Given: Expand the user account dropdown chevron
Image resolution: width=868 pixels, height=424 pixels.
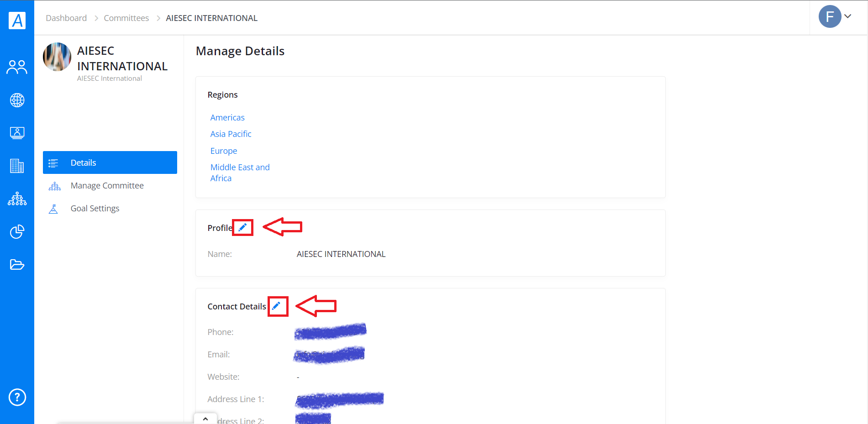Looking at the screenshot, I should [x=848, y=16].
